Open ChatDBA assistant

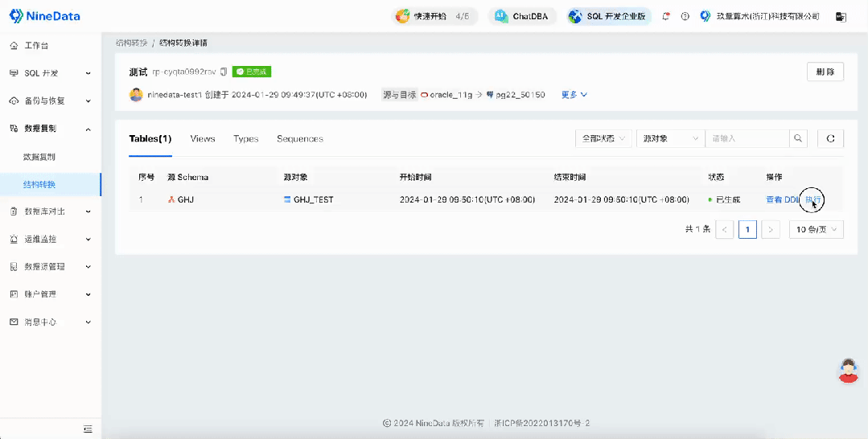(x=521, y=16)
